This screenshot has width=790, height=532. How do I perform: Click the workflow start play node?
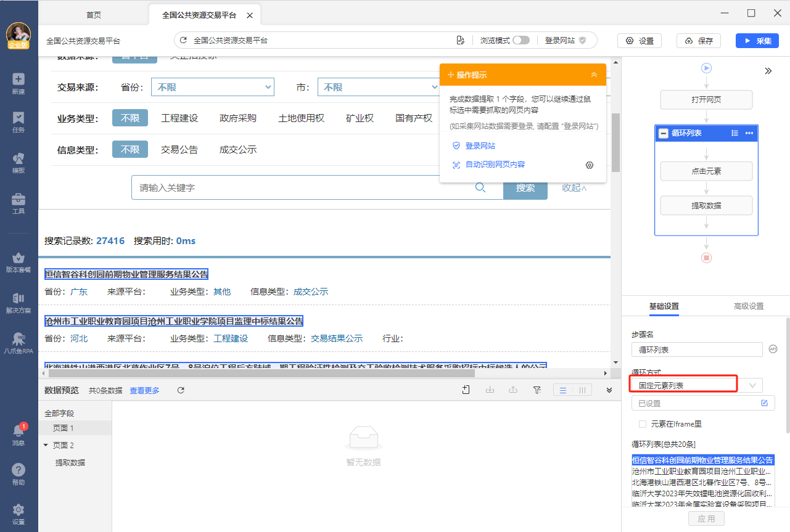(707, 68)
